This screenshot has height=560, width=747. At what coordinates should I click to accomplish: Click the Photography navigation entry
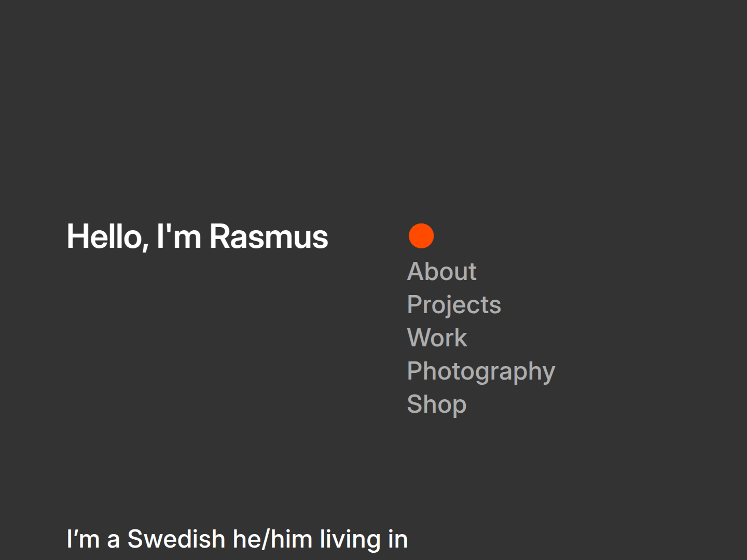(481, 371)
